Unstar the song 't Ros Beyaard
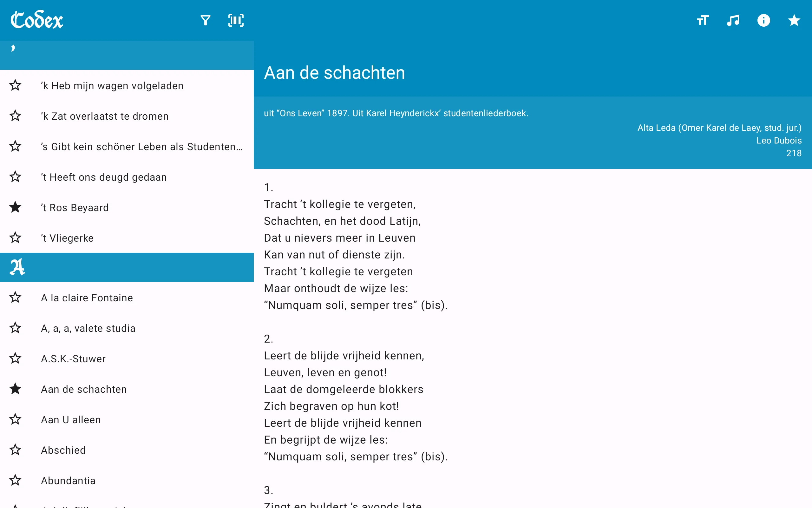 pos(15,207)
